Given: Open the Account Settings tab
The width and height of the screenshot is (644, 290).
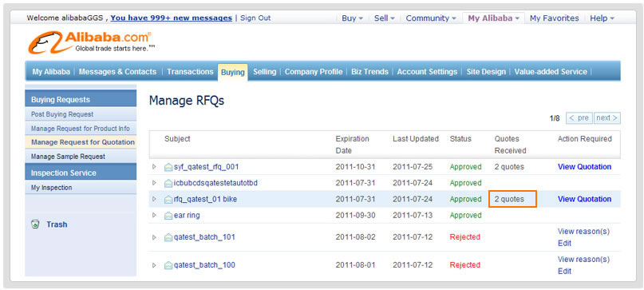Looking at the screenshot, I should 427,72.
